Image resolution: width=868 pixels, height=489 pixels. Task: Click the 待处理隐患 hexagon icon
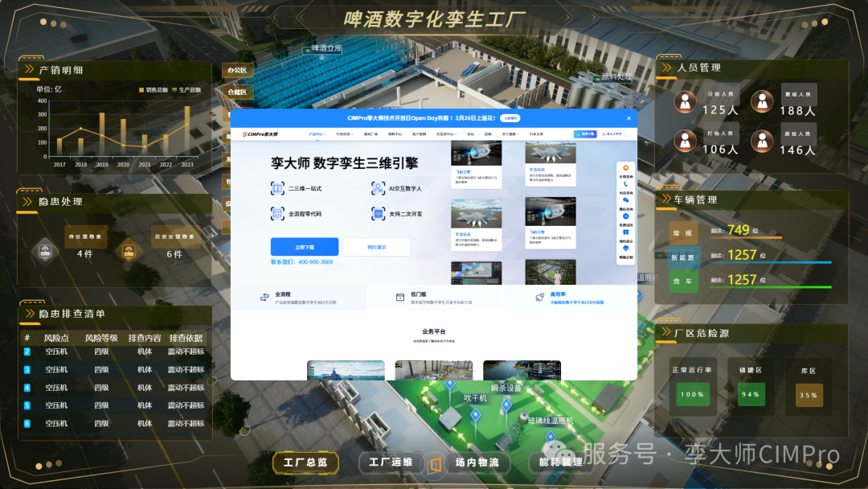coord(45,252)
